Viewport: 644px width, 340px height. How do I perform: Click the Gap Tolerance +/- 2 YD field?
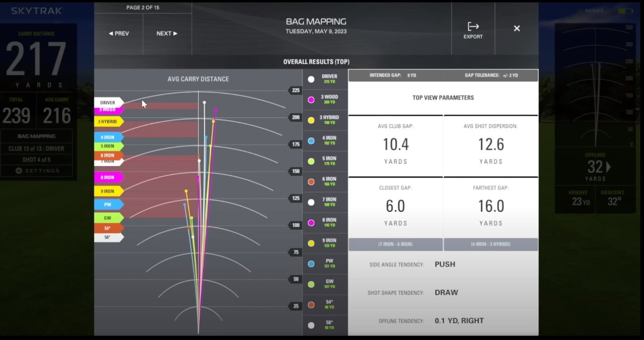point(491,75)
